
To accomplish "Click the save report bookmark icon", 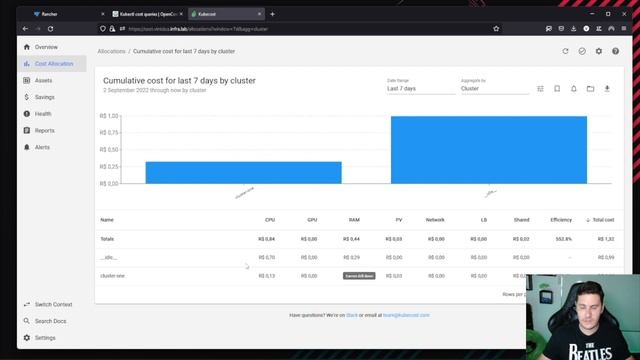I will [557, 89].
